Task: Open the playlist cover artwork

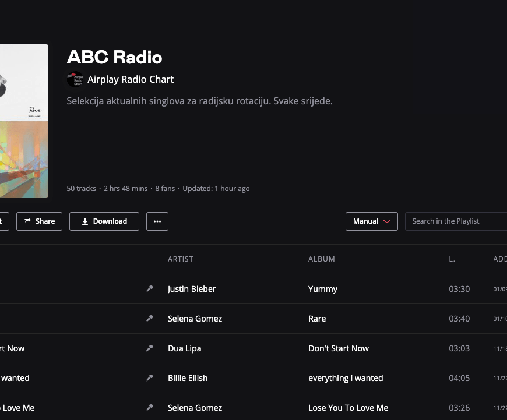Action: 23,121
